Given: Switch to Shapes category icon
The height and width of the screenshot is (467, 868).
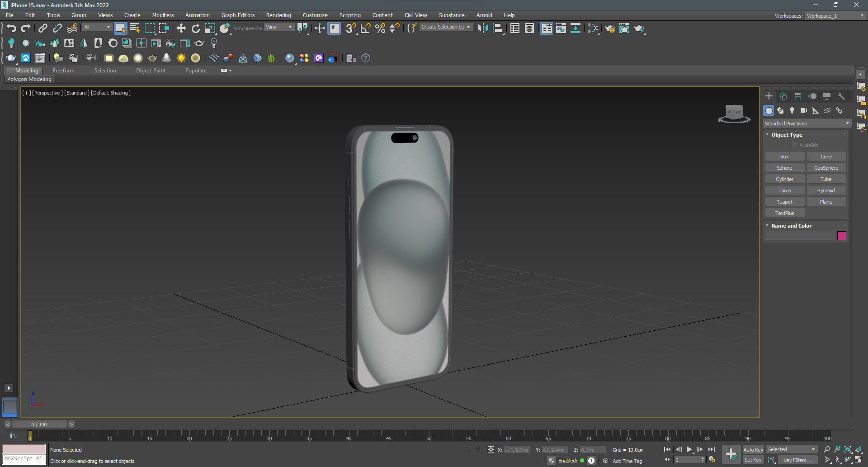Looking at the screenshot, I should coord(780,110).
